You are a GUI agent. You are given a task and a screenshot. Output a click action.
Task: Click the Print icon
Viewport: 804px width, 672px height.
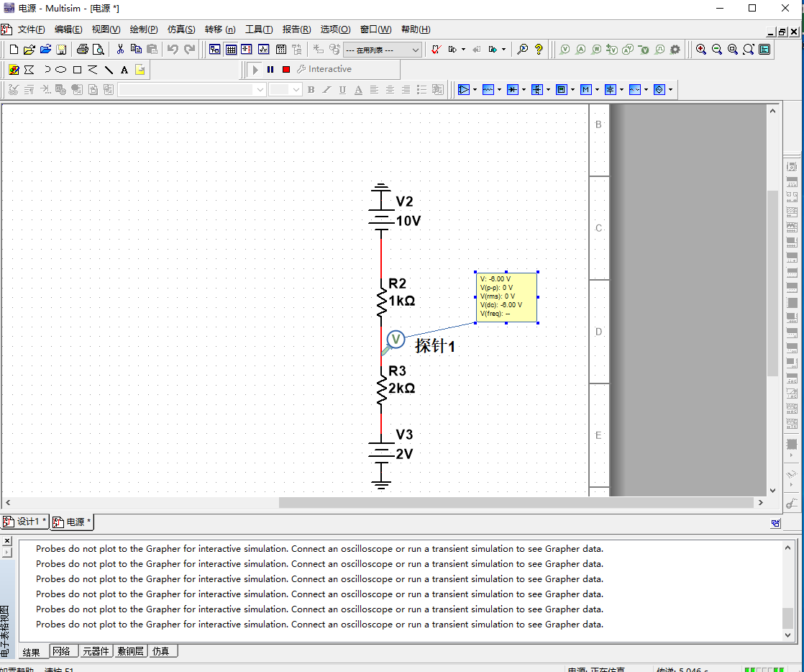(82, 49)
